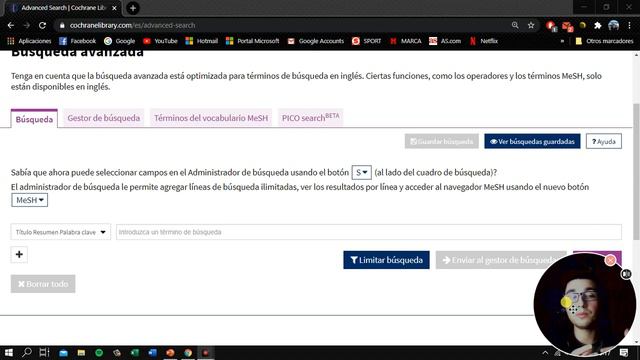
Task: Expand the hidden bookmarks chevron
Action: 562,41
